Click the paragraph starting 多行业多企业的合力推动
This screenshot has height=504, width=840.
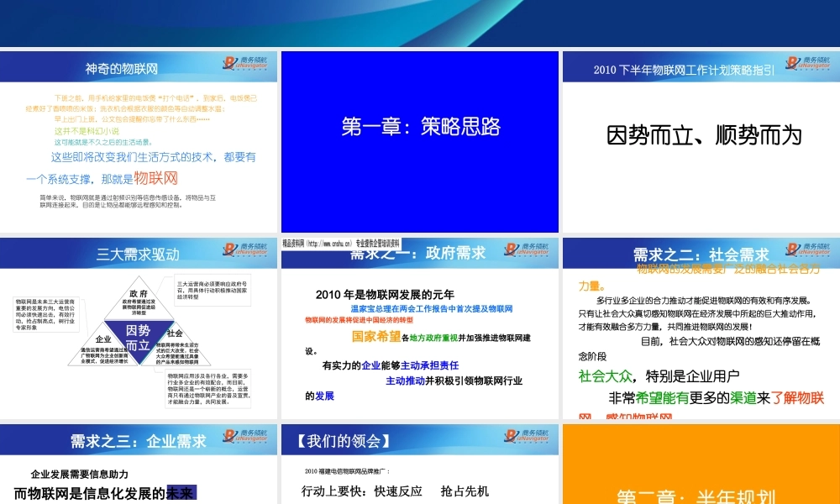pos(696,313)
